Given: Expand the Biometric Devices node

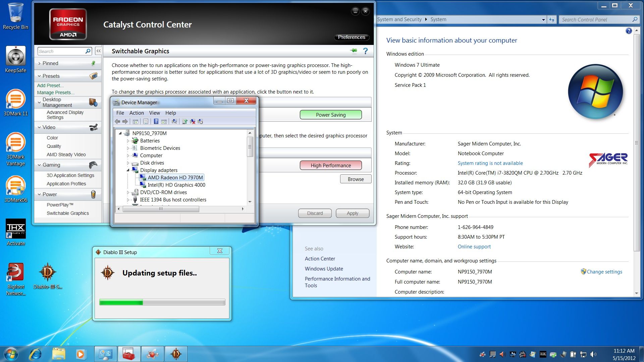Looking at the screenshot, I should (x=128, y=148).
